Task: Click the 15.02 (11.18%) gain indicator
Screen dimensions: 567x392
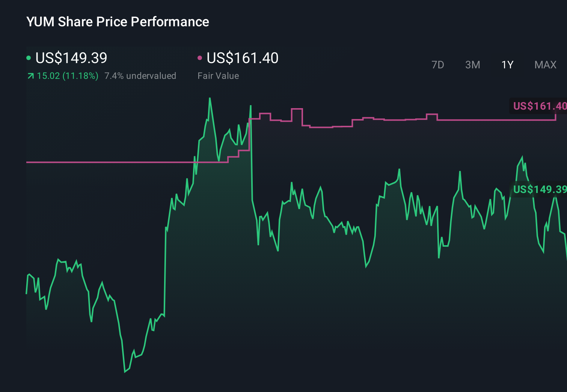Action: pyautogui.click(x=67, y=75)
